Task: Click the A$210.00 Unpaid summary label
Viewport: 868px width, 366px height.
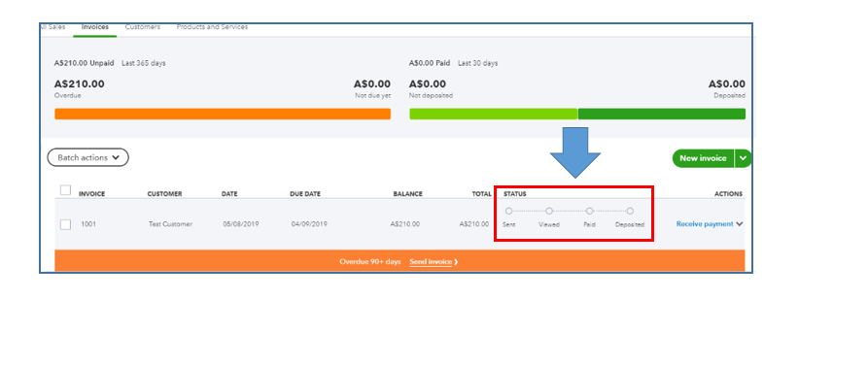Action: point(85,63)
